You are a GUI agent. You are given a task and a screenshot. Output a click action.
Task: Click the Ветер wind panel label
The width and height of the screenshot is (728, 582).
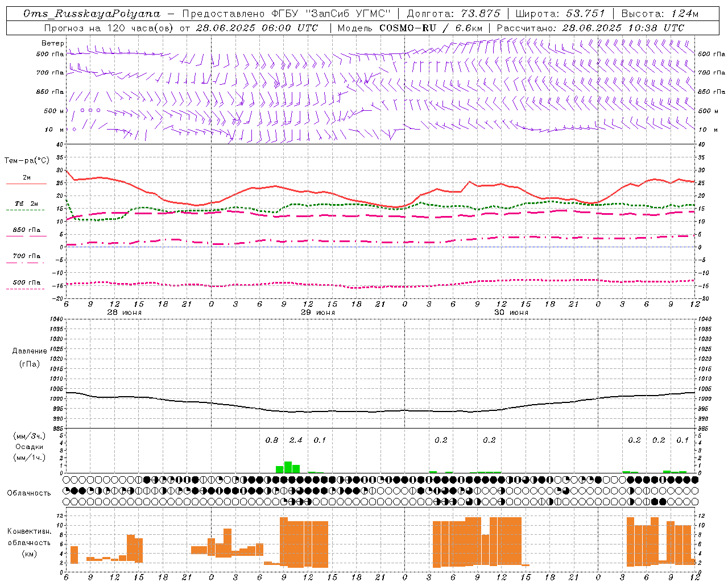tap(53, 43)
